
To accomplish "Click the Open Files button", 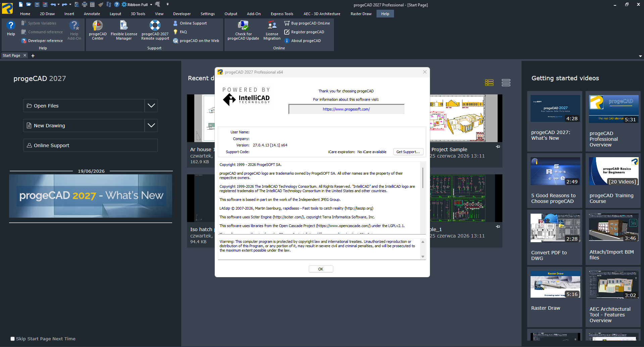I will (84, 105).
